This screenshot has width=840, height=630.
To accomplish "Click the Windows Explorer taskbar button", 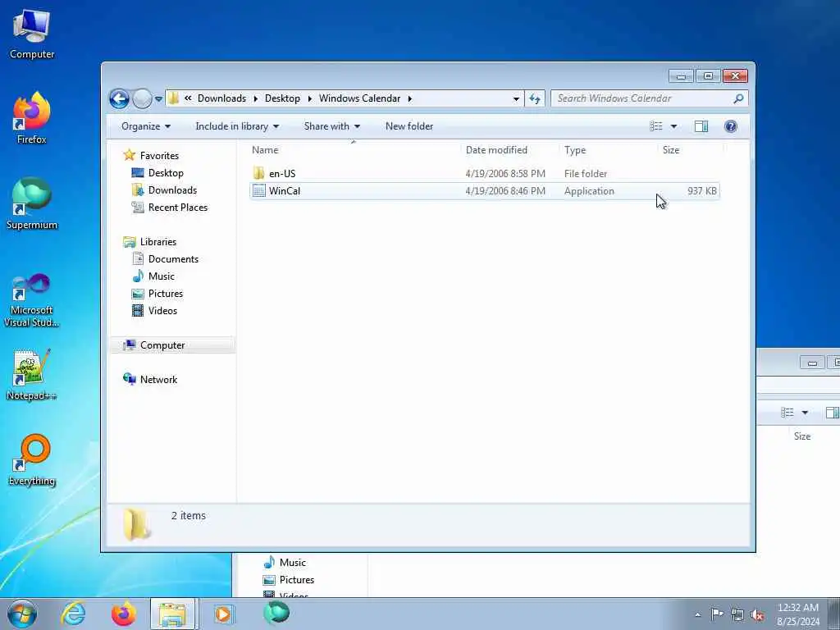I will point(172,614).
